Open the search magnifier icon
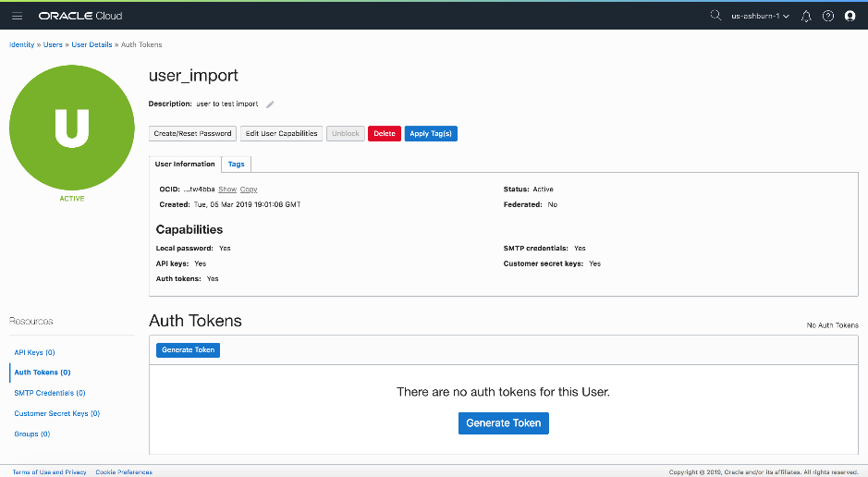This screenshot has height=477, width=868. click(x=715, y=16)
